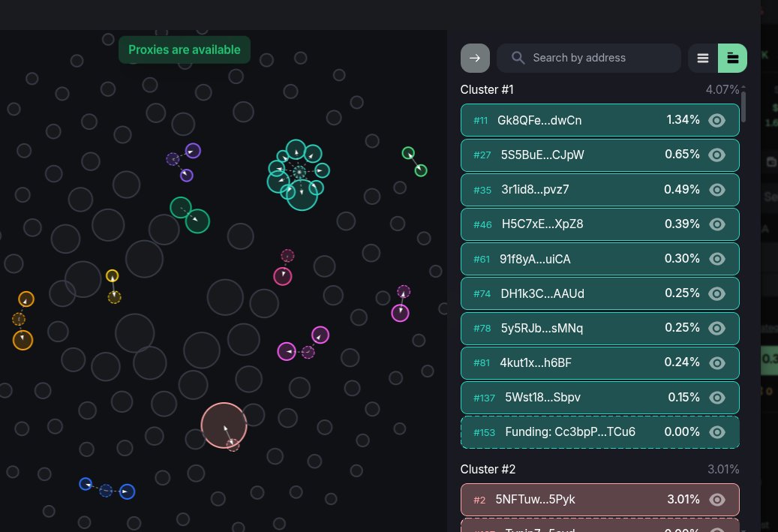Select holder #81 4kut1x...h6BF

600,362
